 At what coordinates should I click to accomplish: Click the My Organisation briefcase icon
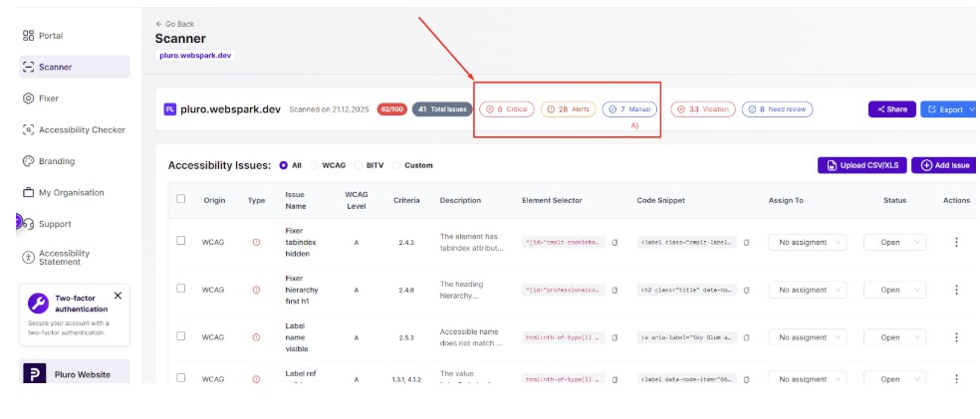(28, 192)
